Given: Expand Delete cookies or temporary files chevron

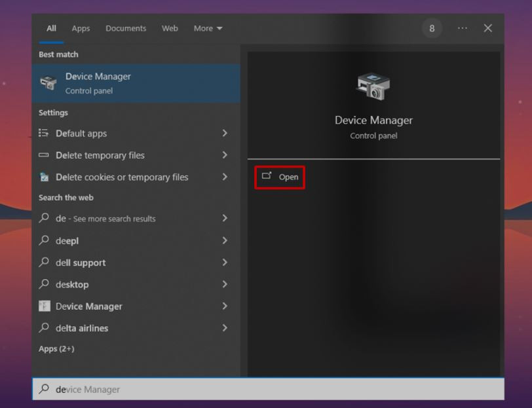Looking at the screenshot, I should click(225, 177).
